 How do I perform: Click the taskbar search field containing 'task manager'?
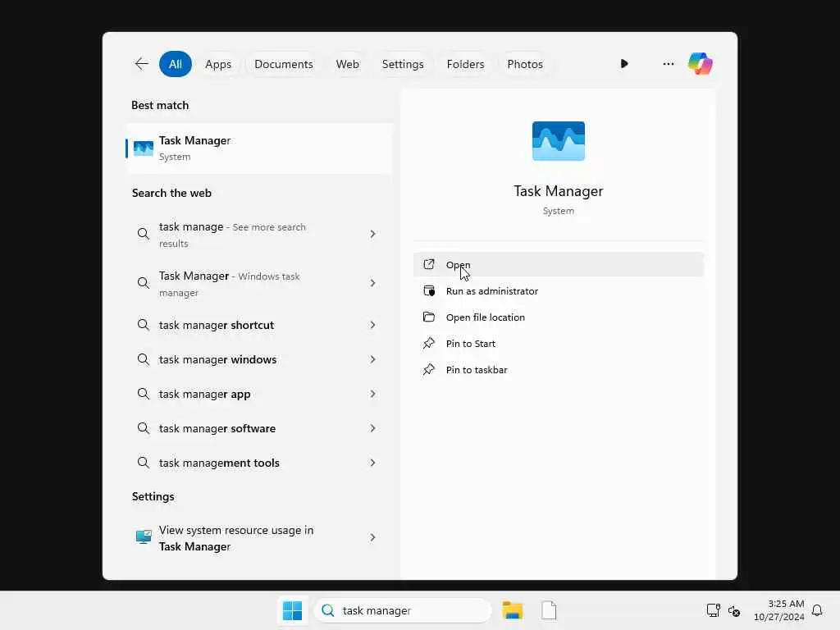coord(402,610)
